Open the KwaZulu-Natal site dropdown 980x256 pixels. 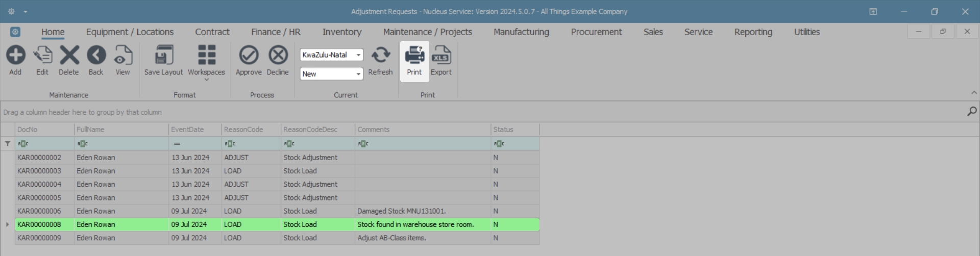[358, 55]
